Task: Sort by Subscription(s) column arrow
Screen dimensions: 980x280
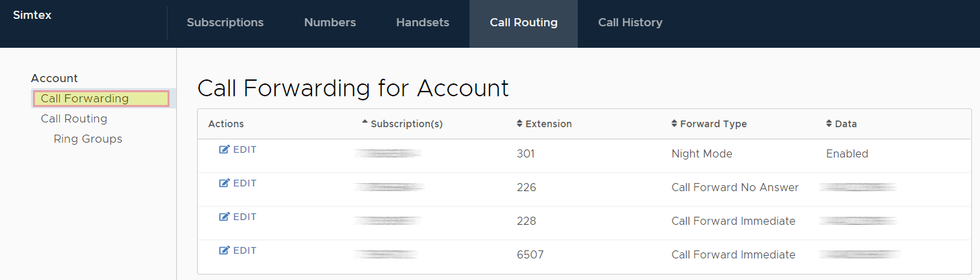Action: [x=365, y=123]
